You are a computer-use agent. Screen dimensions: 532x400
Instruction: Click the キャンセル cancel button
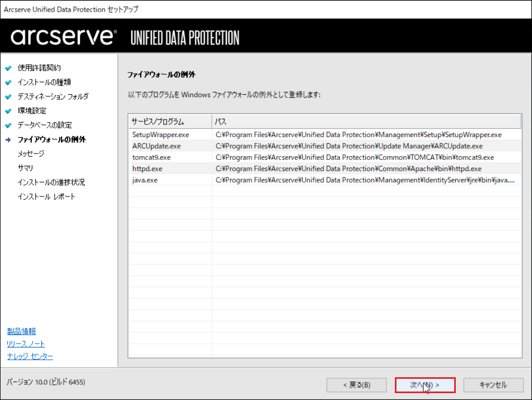tap(493, 385)
